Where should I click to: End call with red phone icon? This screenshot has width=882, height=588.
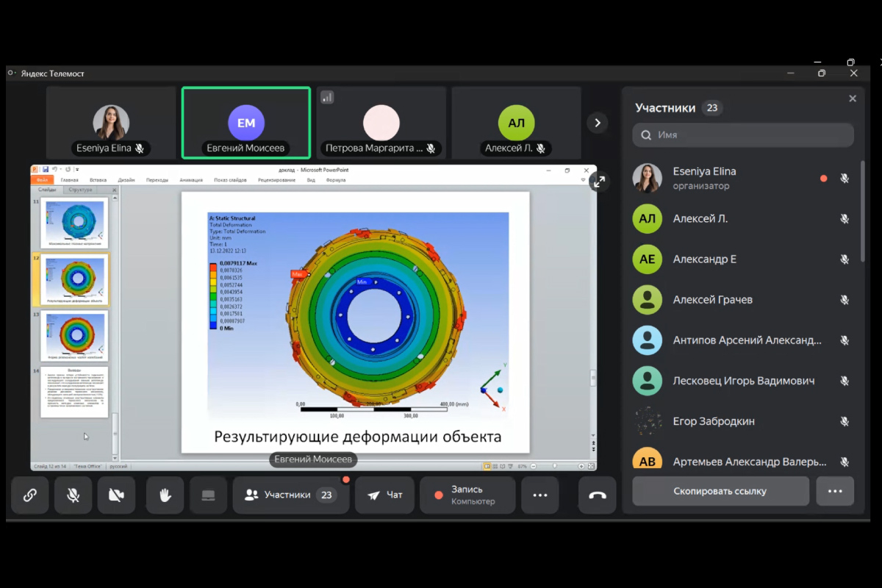[597, 495]
